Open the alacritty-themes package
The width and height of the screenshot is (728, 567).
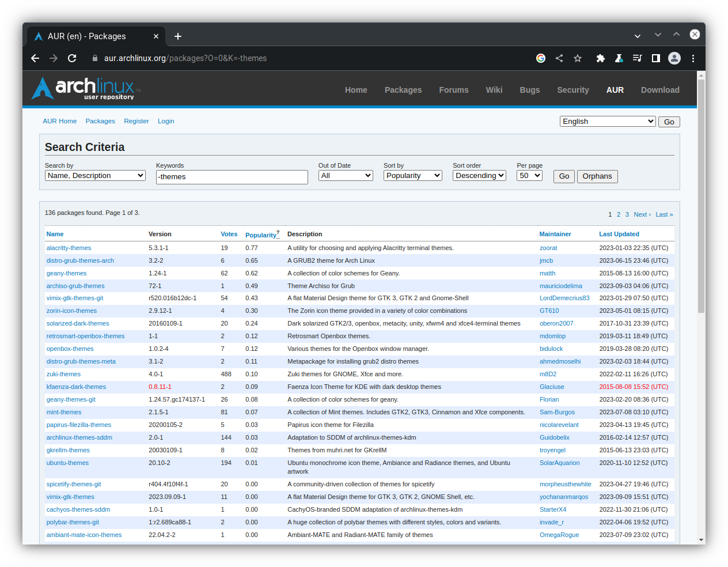coord(69,248)
